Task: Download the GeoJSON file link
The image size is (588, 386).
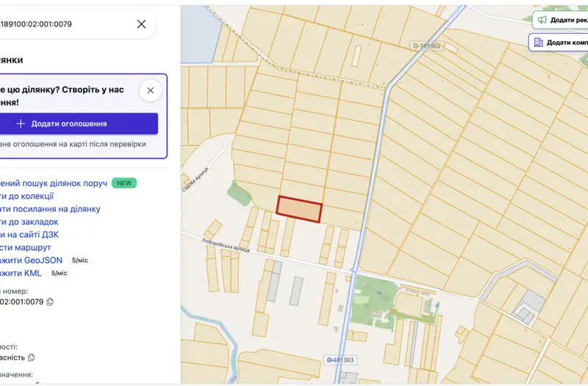Action: point(31,260)
